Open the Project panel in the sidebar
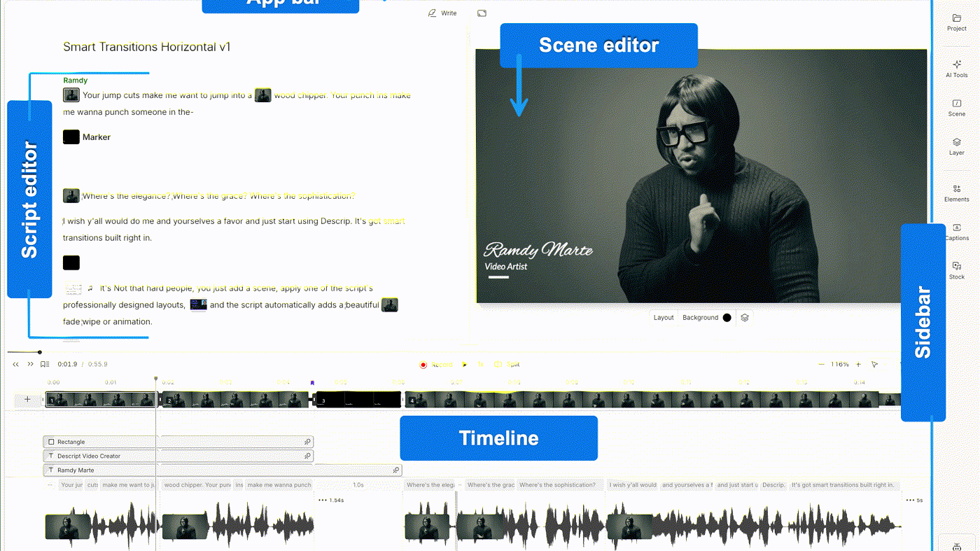 [x=956, y=22]
